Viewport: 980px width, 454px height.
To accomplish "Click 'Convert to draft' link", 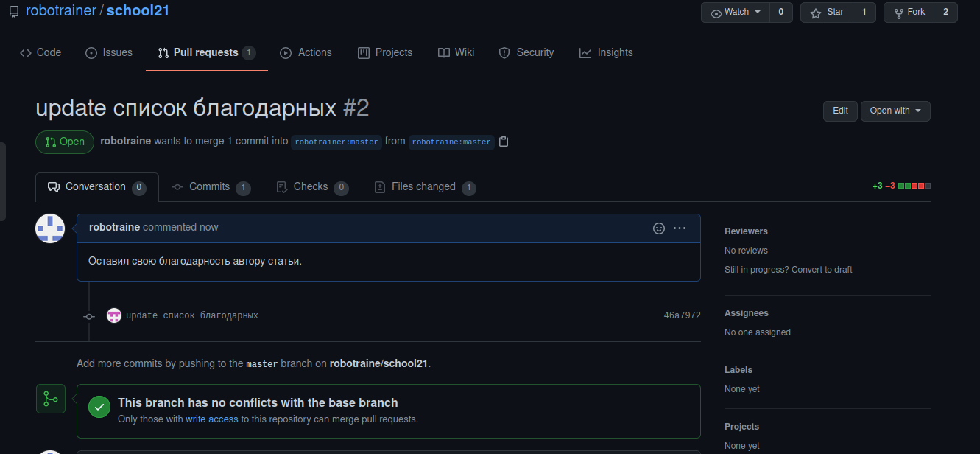I will coord(822,270).
